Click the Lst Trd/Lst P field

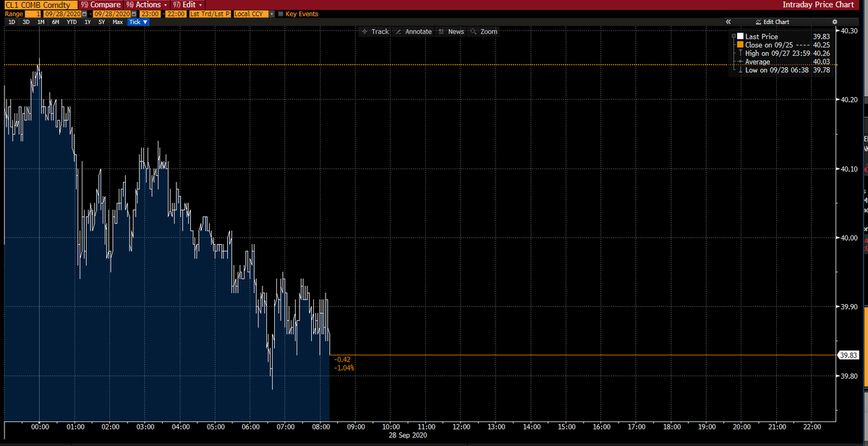[x=210, y=14]
